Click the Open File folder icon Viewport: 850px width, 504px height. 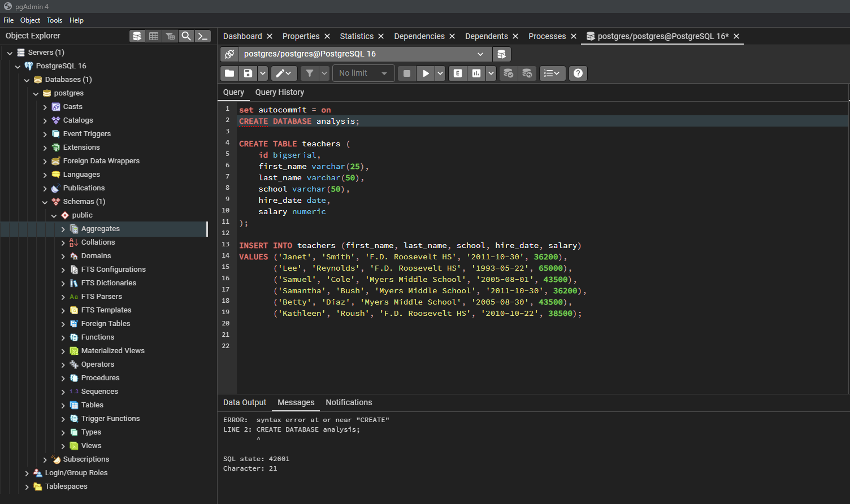[x=229, y=73]
